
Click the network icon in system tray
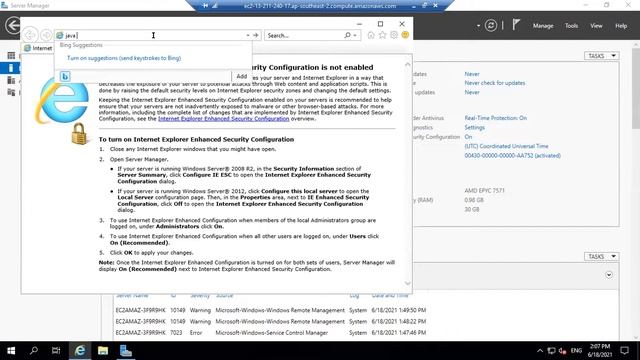pos(551,351)
